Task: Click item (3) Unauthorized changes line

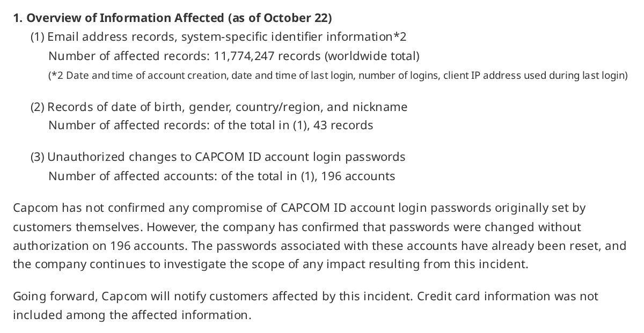Action: (x=218, y=157)
